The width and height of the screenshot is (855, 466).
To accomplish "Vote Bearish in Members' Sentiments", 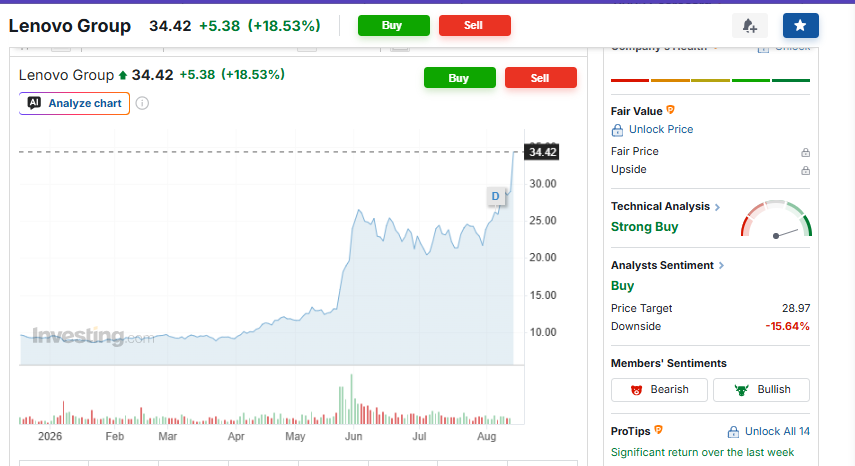I will [x=659, y=390].
